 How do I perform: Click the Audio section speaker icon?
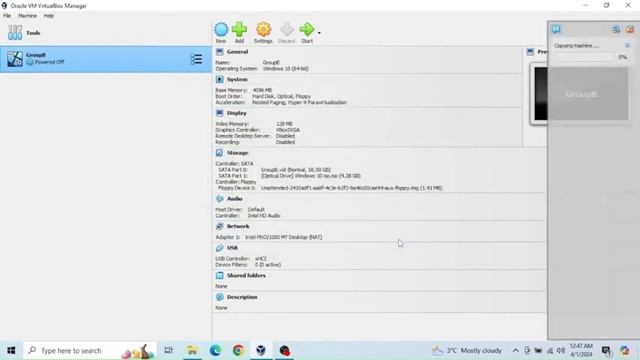tap(220, 199)
